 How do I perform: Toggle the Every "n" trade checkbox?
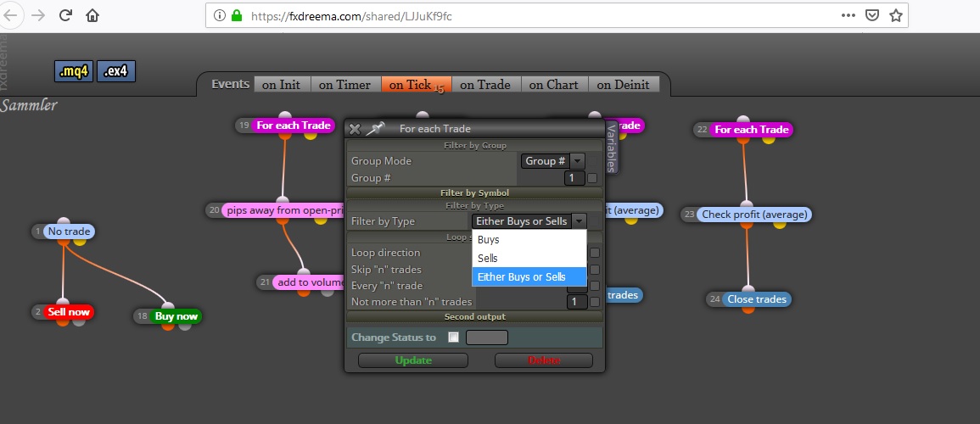pos(595,286)
